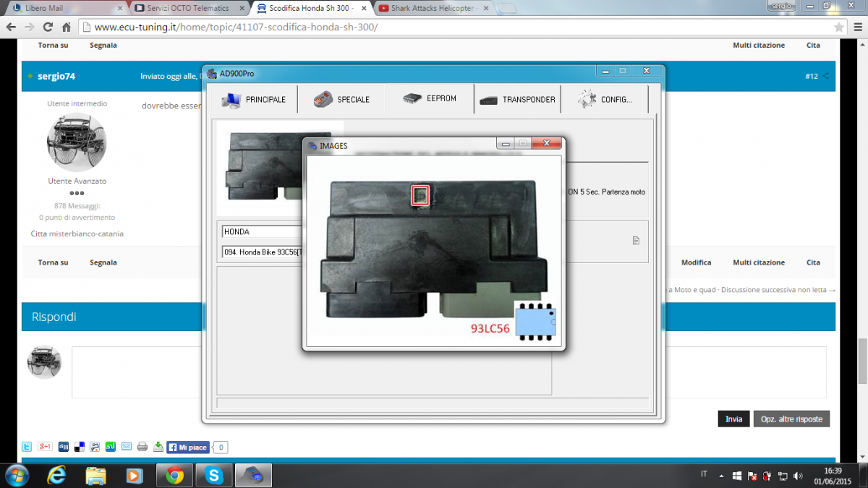Click the HONDA brand field in AD900Pro
Viewport: 868px width, 488px height.
point(262,232)
